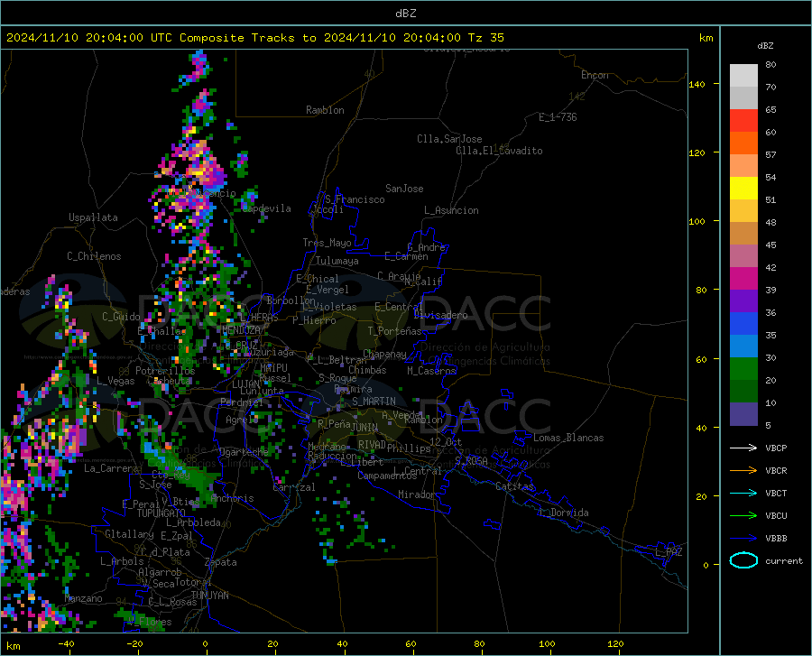This screenshot has height=656, width=812.
Task: Click the Lomas_Blancas map label
Action: 568,438
